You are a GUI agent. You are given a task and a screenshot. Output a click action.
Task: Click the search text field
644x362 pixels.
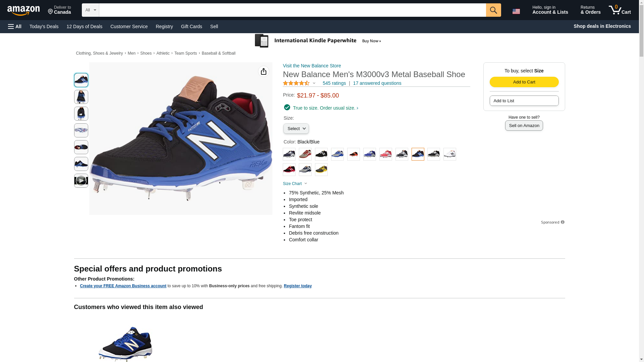tap(292, 10)
